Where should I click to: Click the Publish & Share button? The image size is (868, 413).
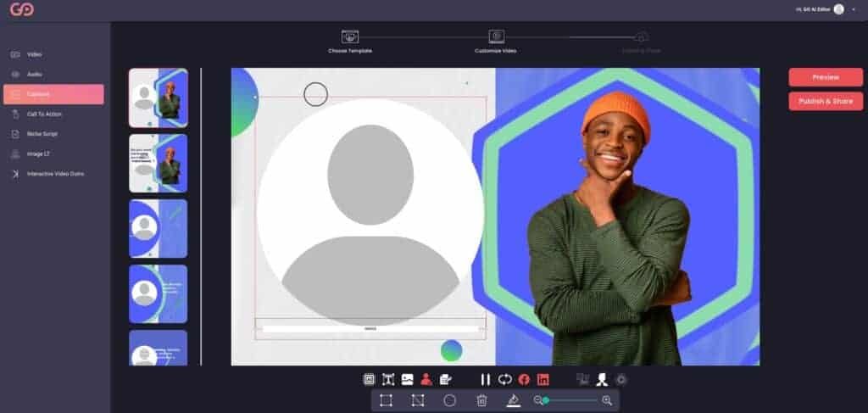(826, 101)
